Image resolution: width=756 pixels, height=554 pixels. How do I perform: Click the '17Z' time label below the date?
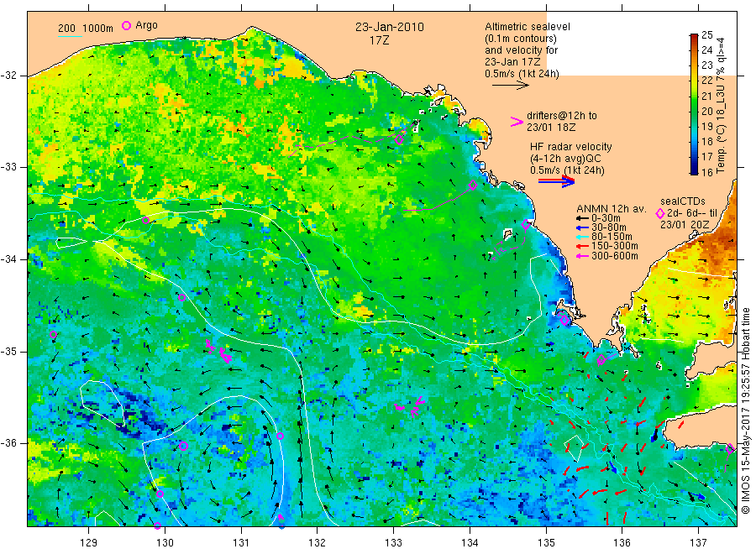[x=380, y=40]
